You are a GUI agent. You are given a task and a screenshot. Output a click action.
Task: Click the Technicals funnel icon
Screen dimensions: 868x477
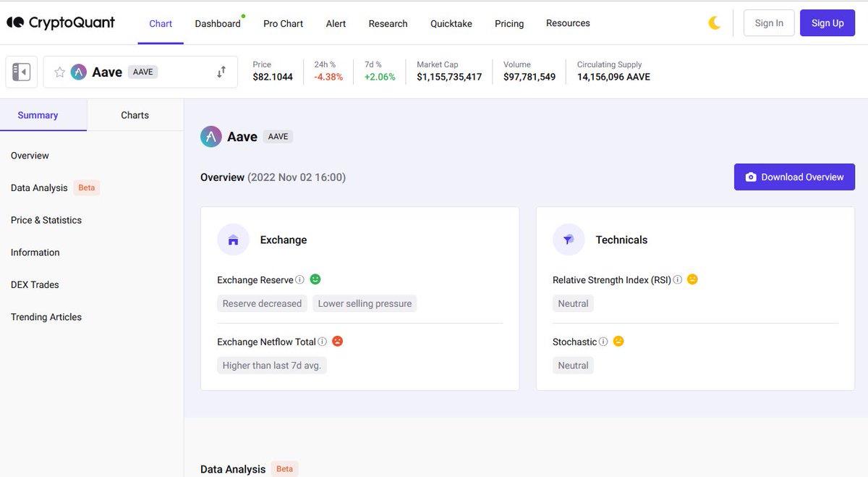pyautogui.click(x=569, y=240)
